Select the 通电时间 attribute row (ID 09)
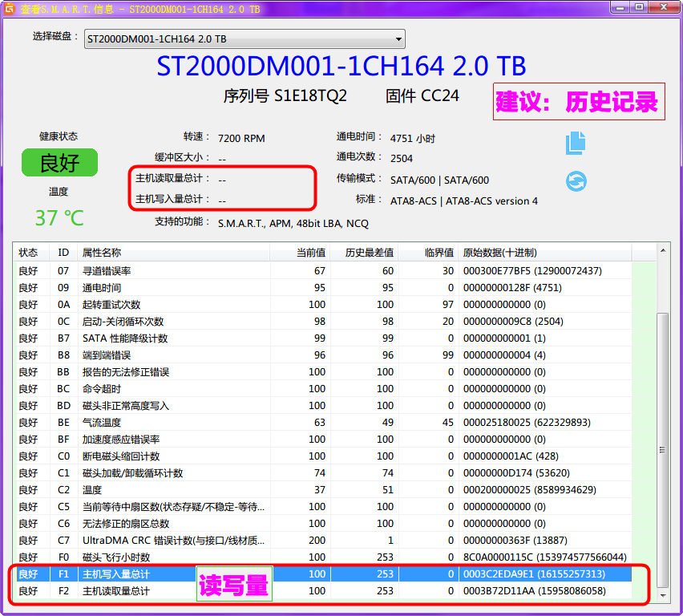Viewport: 683px width, 616px height. pyautogui.click(x=322, y=288)
